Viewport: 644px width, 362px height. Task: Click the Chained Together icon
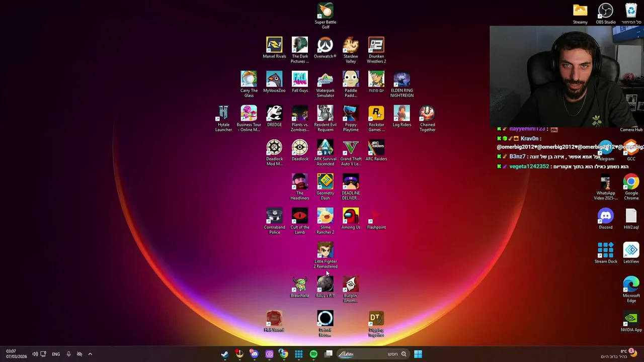click(x=427, y=119)
